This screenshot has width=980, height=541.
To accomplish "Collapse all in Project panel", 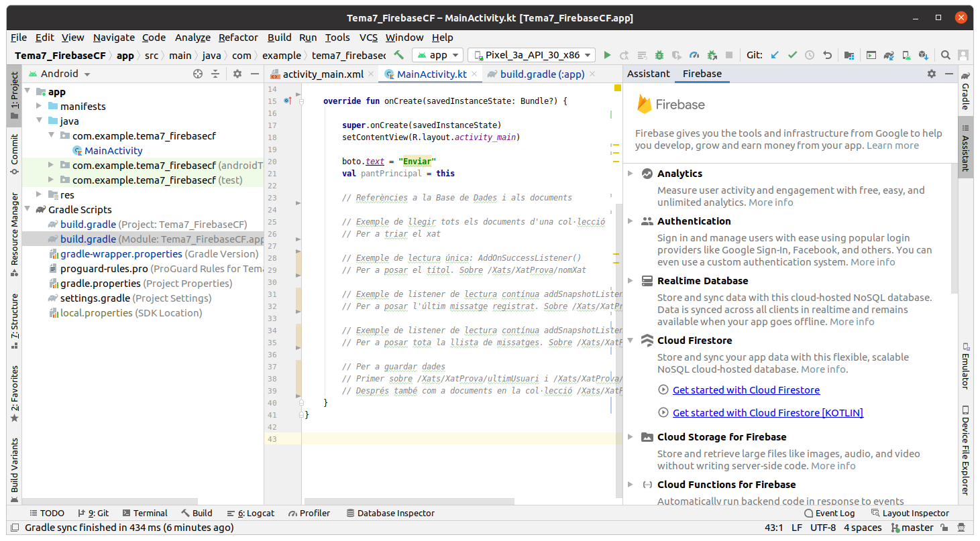I will (215, 74).
